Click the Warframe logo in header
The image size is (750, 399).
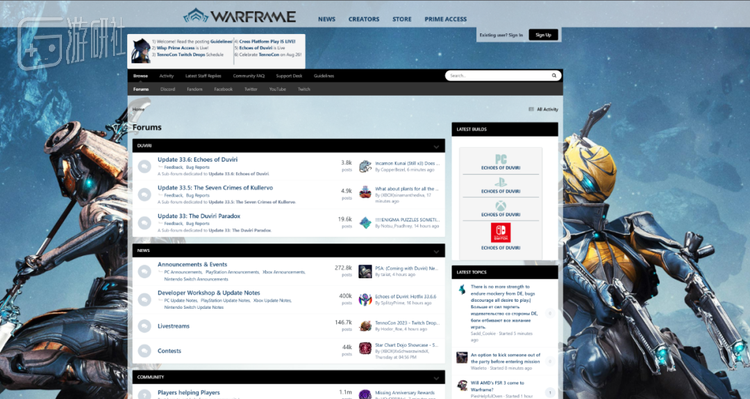240,16
